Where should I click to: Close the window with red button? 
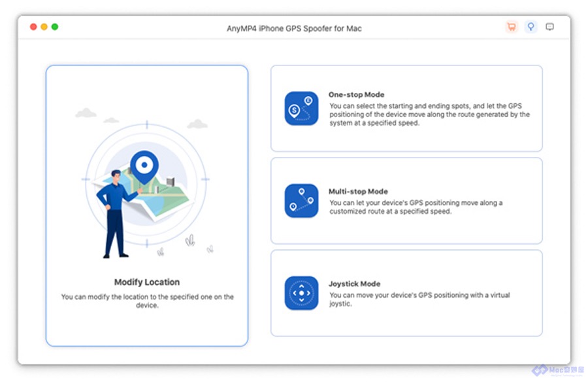coord(33,27)
